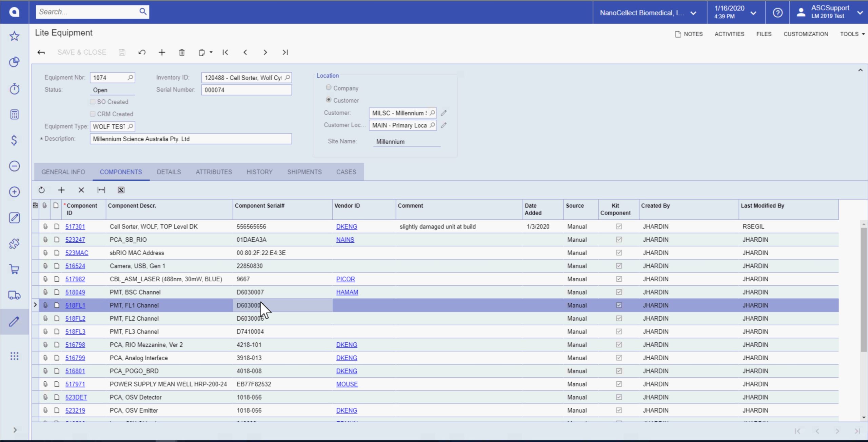Click the delete record trash icon
This screenshot has height=442, width=868.
pyautogui.click(x=182, y=53)
